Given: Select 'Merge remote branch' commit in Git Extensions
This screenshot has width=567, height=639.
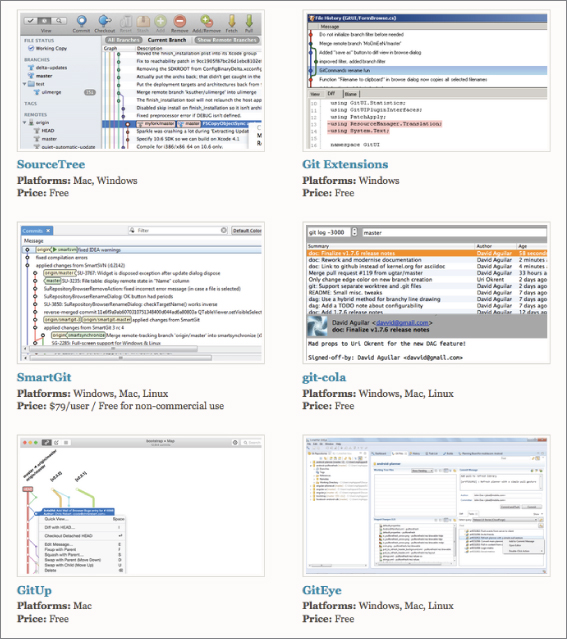Looking at the screenshot, I should coord(360,43).
